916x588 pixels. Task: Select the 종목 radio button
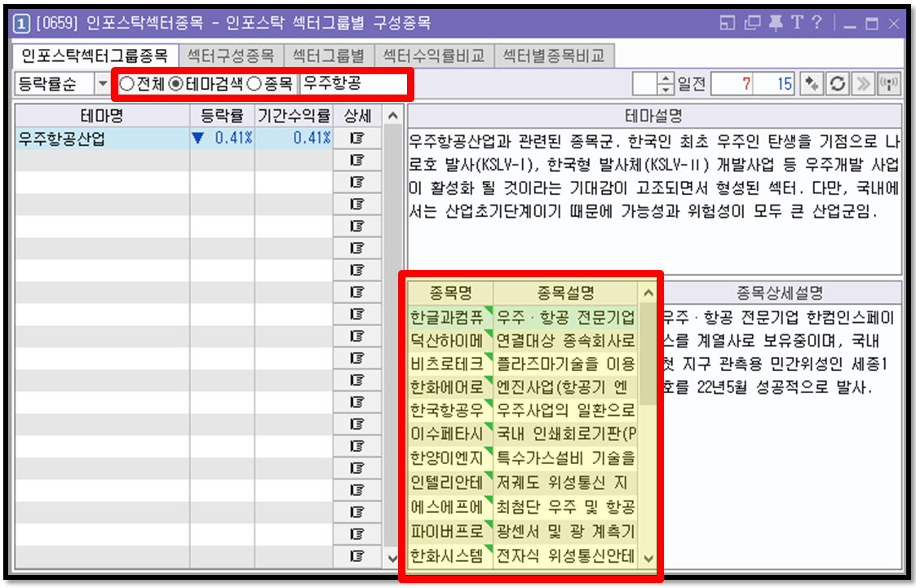tap(254, 84)
